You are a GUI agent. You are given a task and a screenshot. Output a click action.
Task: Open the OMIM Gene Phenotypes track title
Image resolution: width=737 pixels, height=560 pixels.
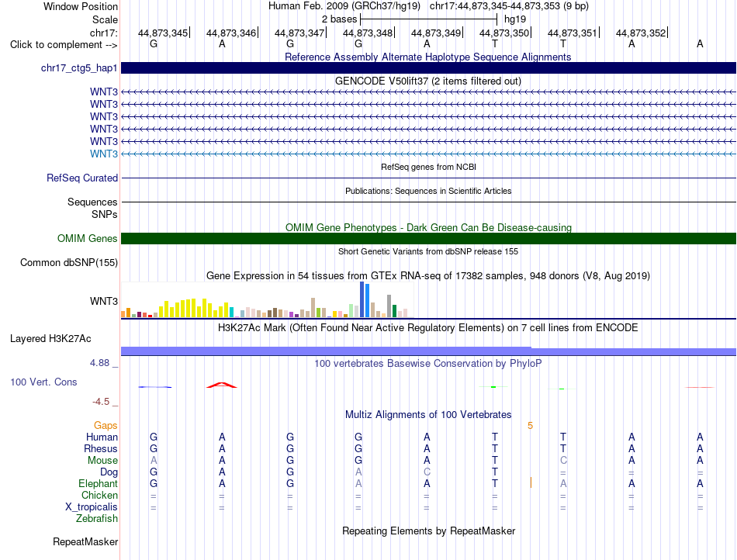coord(428,227)
